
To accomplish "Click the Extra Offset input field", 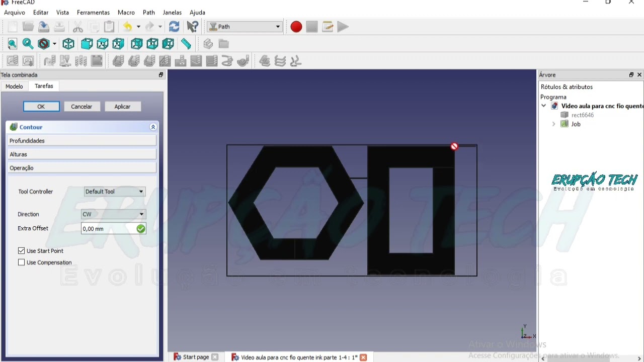I will tap(114, 229).
